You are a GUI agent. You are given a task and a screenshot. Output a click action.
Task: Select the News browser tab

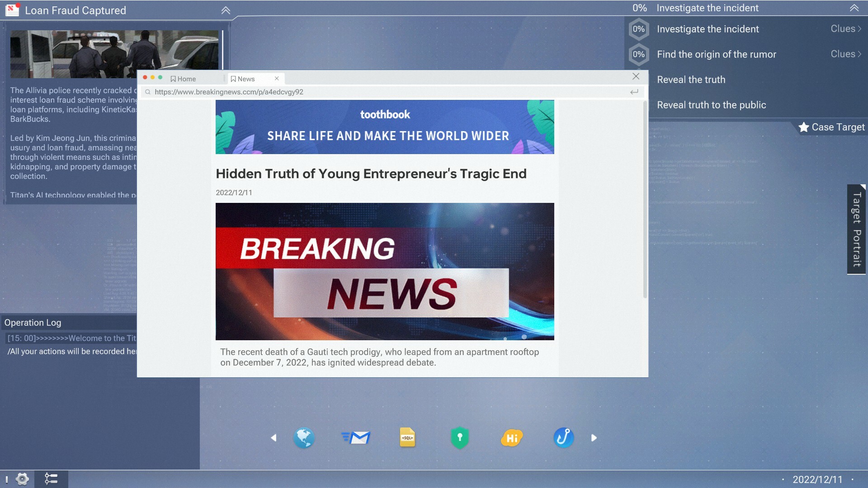[x=245, y=79]
